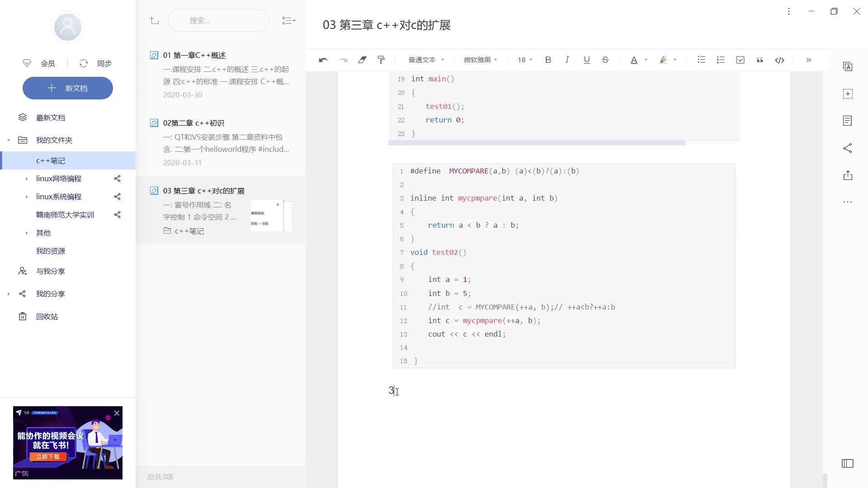Expand the linux系统编程 folder
This screenshot has width=868, height=488.
(27, 197)
